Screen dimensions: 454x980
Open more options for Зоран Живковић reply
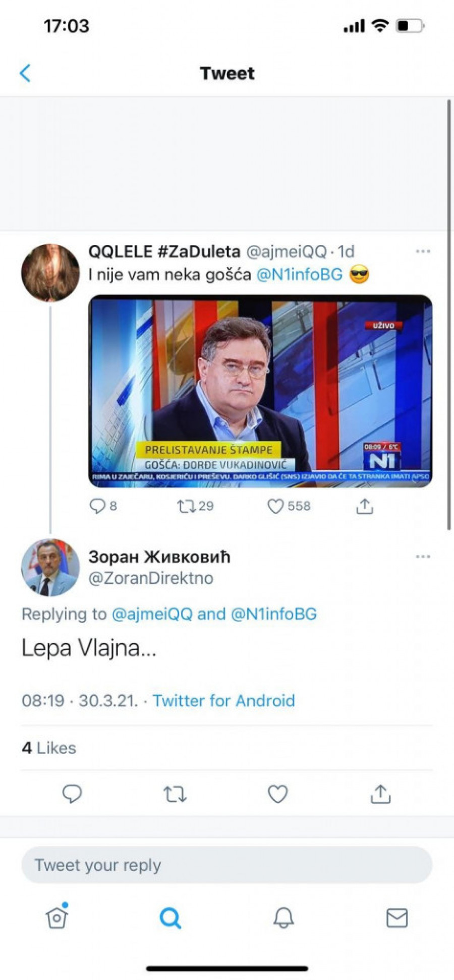point(423,557)
